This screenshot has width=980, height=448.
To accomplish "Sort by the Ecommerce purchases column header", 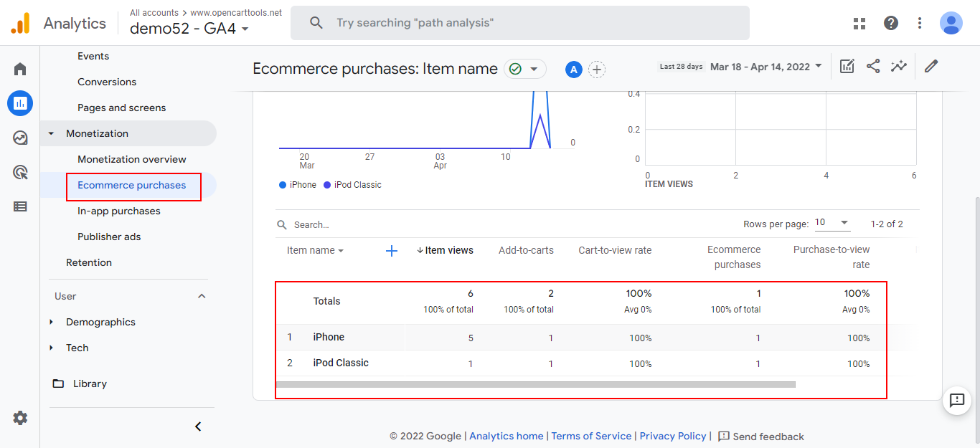I will (x=734, y=257).
